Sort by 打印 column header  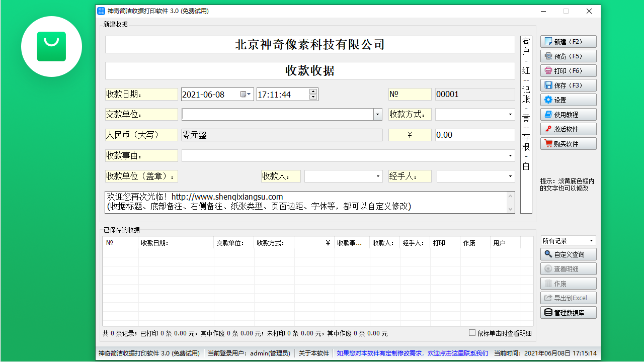click(445, 243)
